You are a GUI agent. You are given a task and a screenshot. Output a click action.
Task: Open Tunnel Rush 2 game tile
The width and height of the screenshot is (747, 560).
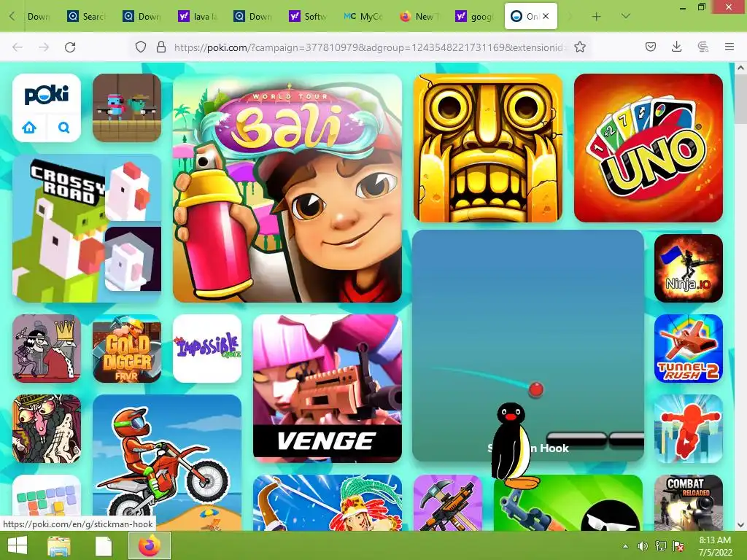point(689,348)
